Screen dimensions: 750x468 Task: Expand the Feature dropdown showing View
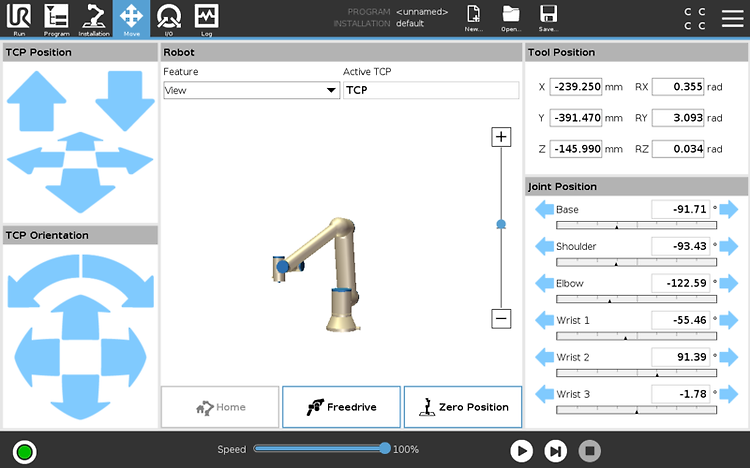(251, 90)
